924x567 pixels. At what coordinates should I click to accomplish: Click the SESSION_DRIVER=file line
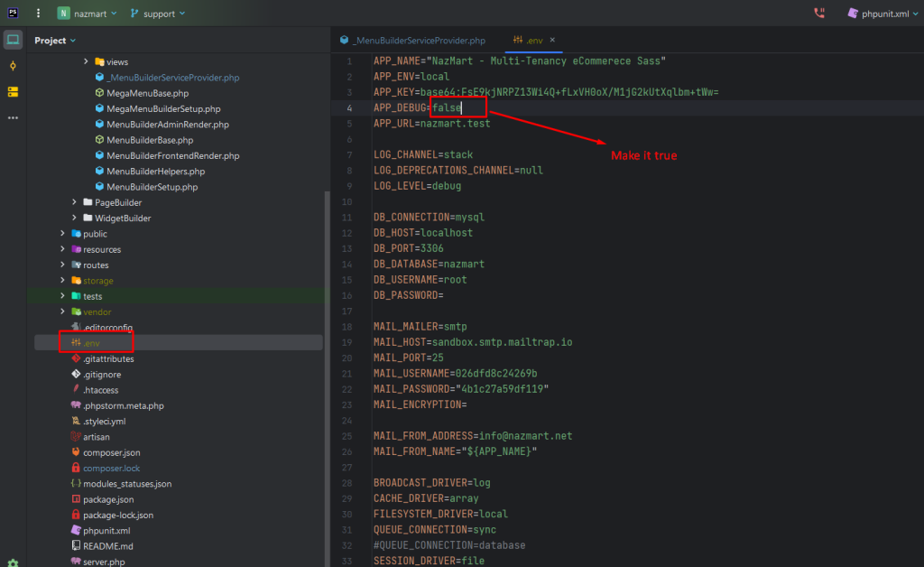click(429, 561)
